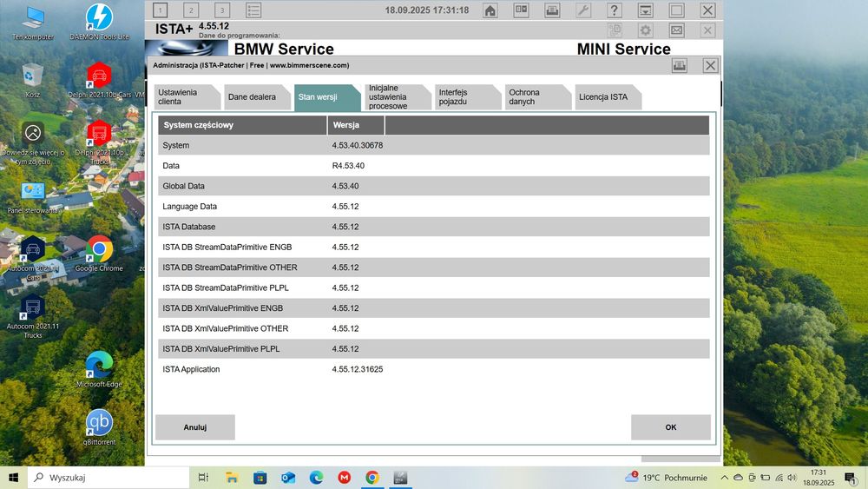Screen dimensions: 868x489
Task: Close the Administracja dialog
Action: tap(710, 65)
